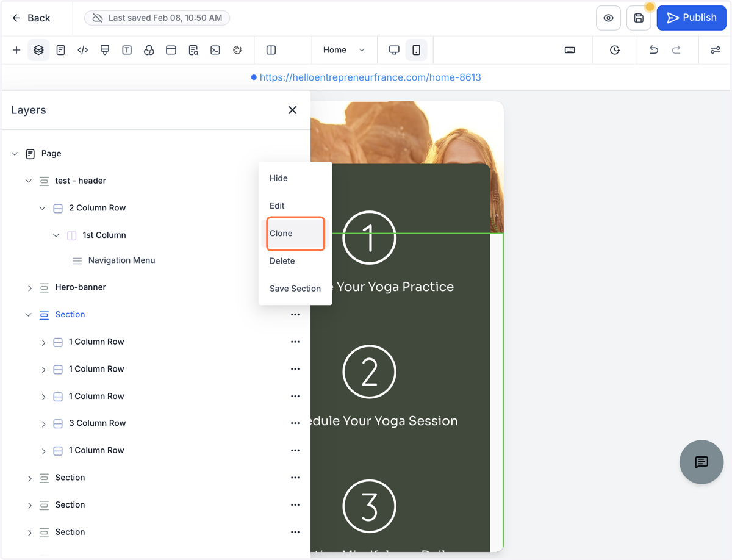This screenshot has width=732, height=560.
Task: Close the Layers panel
Action: coord(292,110)
